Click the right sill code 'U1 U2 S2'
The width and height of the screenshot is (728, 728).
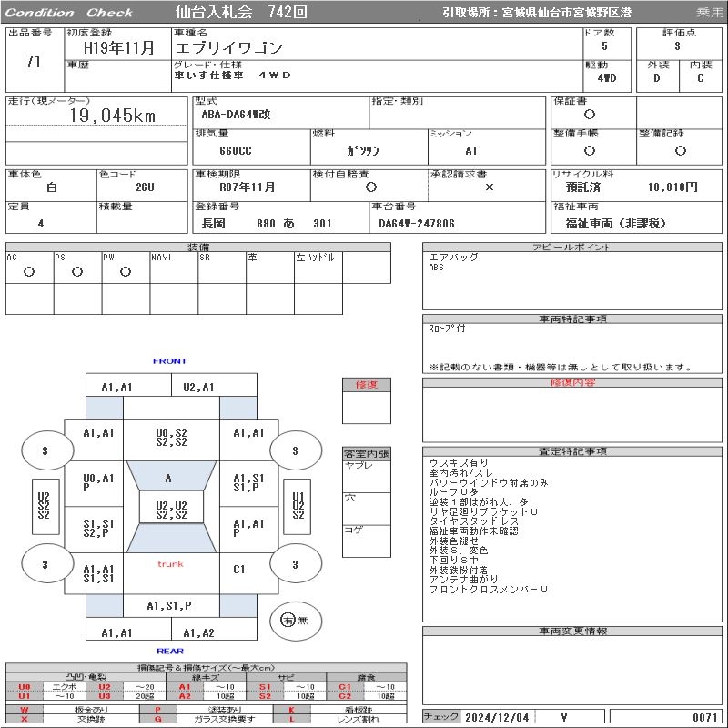pos(298,506)
